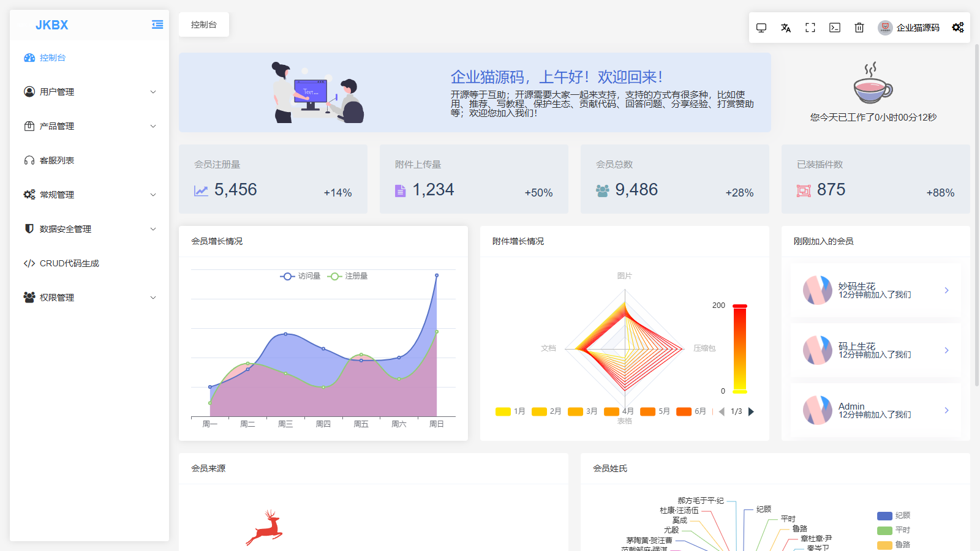Click the 企业猫源码 user avatar

tap(885, 28)
